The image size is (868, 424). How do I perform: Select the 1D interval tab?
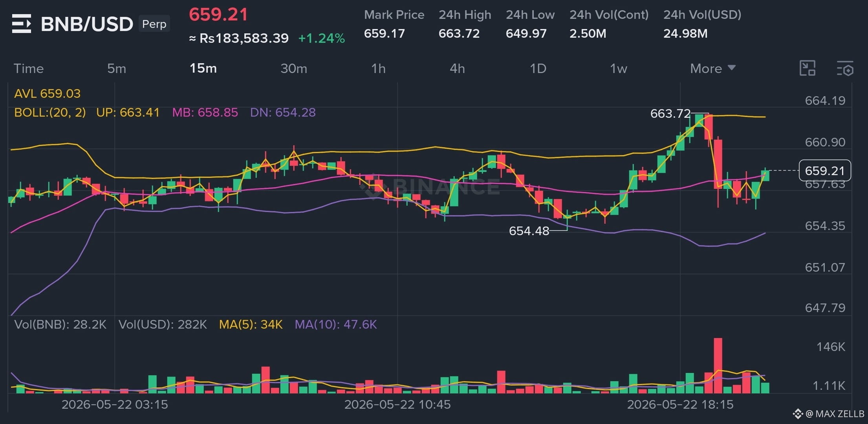pos(538,68)
